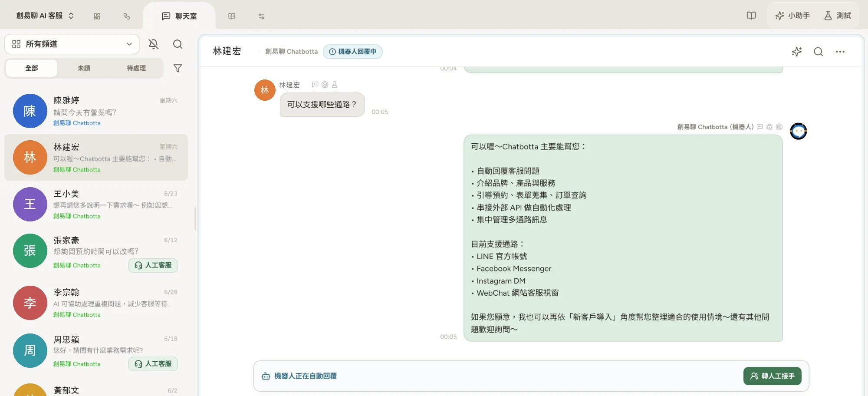
Task: Open the flow/connections icon in top bar
Action: point(126,16)
